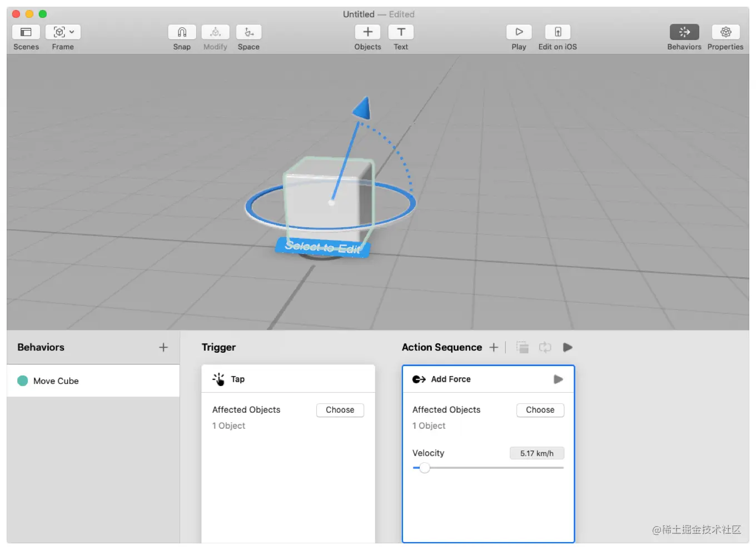Screen dimensions: 756x550
Task: Click the Trigger section heading
Action: [218, 347]
